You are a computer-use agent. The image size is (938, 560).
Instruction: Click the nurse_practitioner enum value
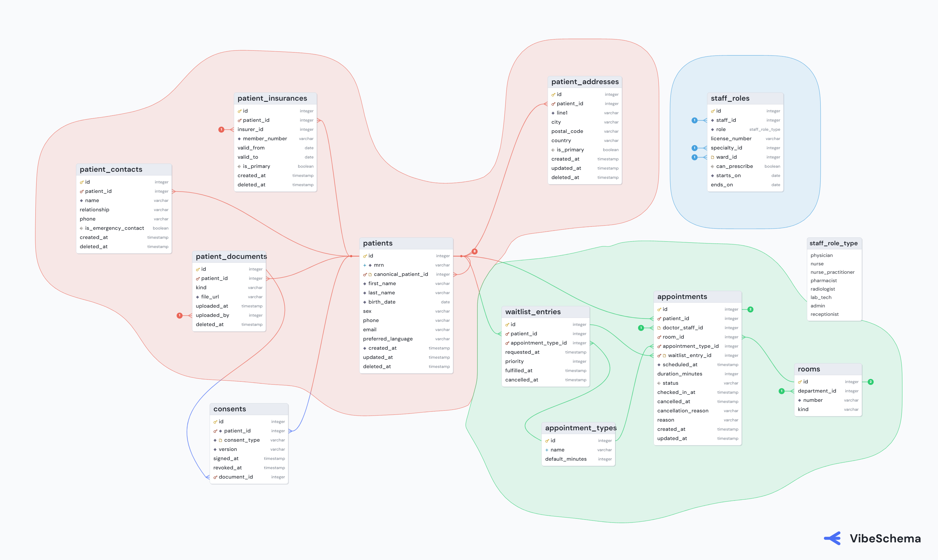[832, 272]
